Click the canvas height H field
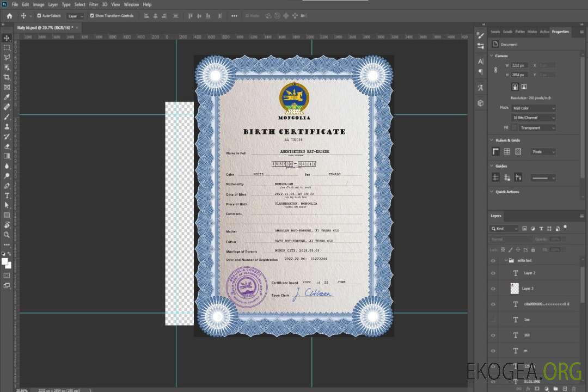Image resolution: width=588 pixels, height=392 pixels. pyautogui.click(x=520, y=75)
